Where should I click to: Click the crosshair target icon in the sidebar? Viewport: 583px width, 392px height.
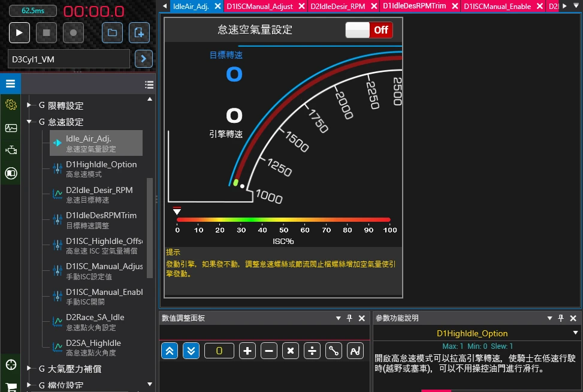(x=11, y=365)
